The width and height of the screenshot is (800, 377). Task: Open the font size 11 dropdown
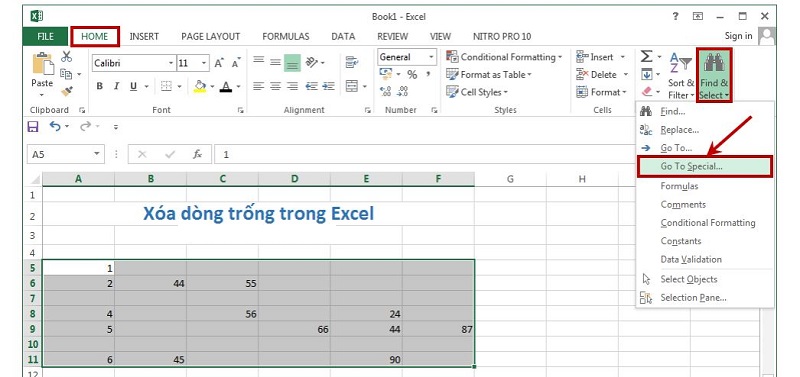204,63
